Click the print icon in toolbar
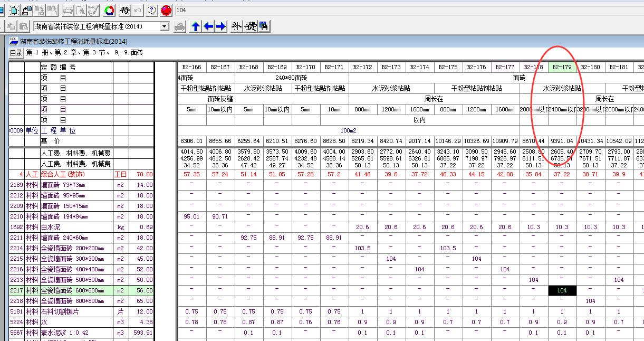Viewport: 644px width, 341px height. click(x=68, y=10)
